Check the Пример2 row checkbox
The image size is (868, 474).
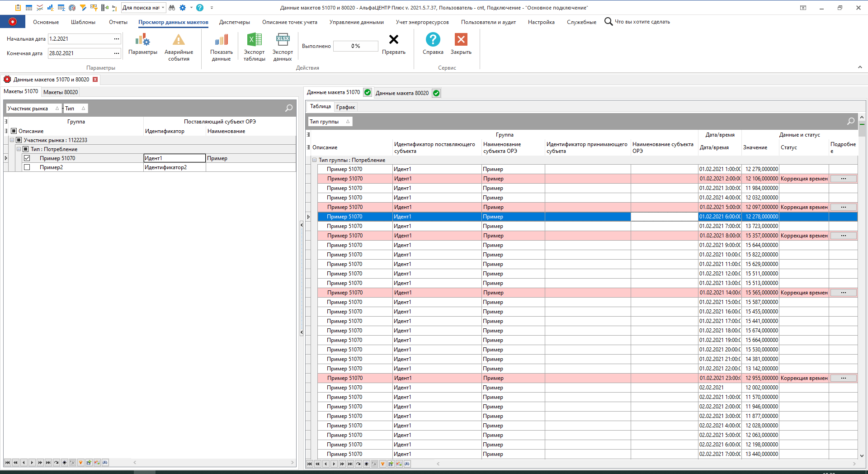click(x=27, y=167)
